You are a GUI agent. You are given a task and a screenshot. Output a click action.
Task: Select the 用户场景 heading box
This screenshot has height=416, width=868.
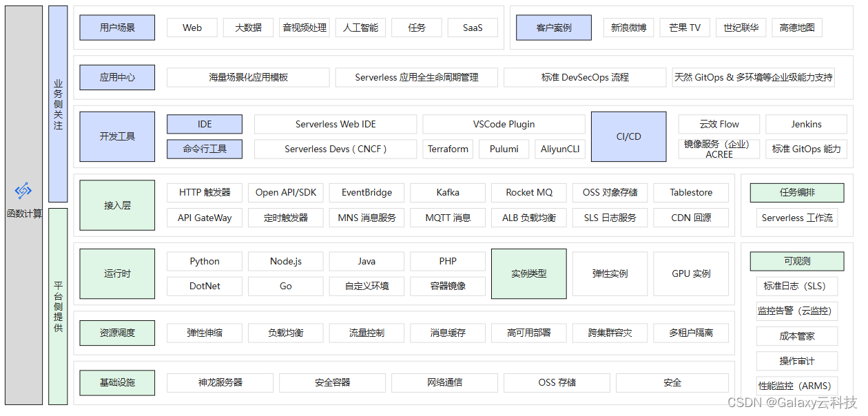pyautogui.click(x=117, y=28)
